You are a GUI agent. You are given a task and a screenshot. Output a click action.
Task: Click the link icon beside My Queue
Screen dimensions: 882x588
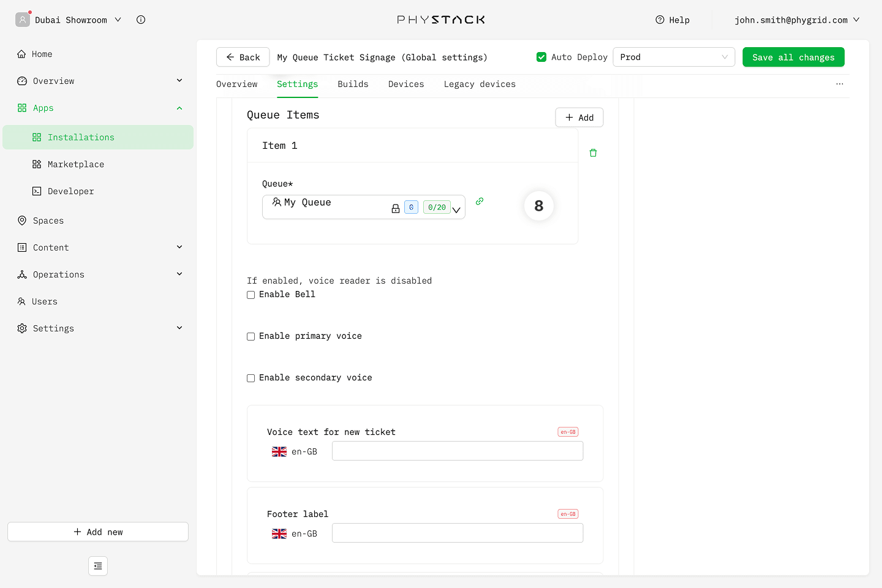click(x=480, y=202)
